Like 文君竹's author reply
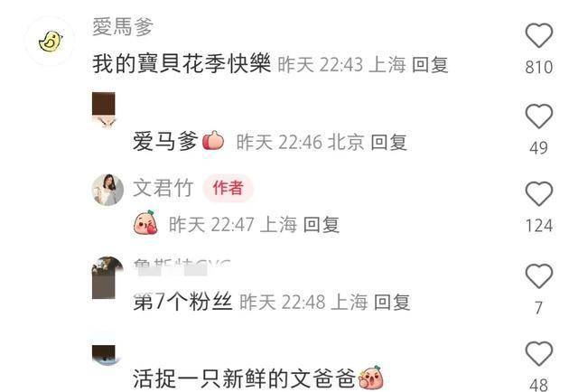The height and width of the screenshot is (392, 578). [538, 193]
